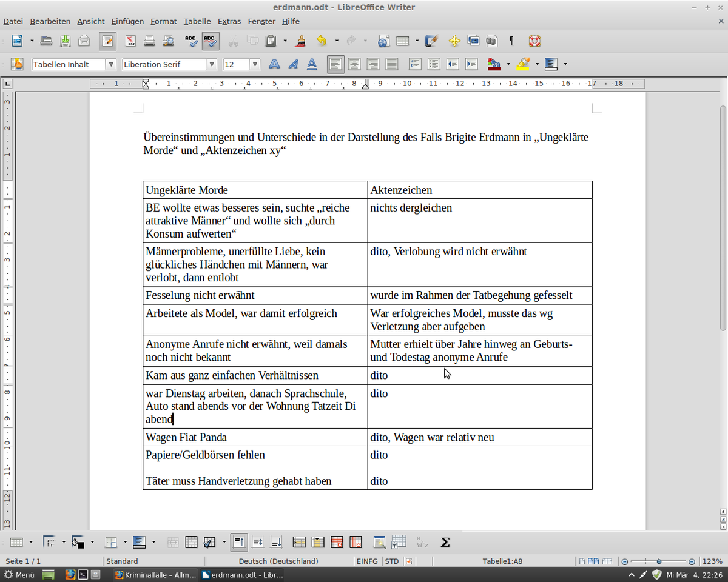Toggle Underline formatting
728x582 pixels.
coord(312,64)
